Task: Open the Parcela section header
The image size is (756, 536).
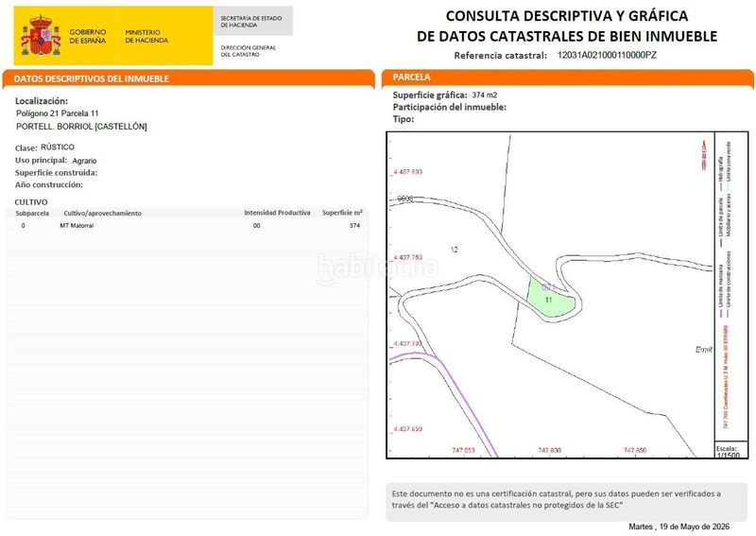Action: pyautogui.click(x=568, y=78)
